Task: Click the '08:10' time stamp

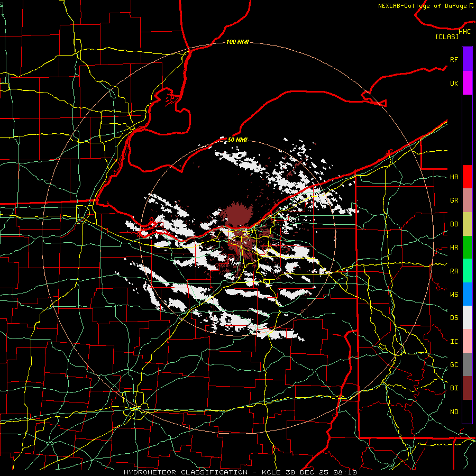Action: click(x=346, y=472)
